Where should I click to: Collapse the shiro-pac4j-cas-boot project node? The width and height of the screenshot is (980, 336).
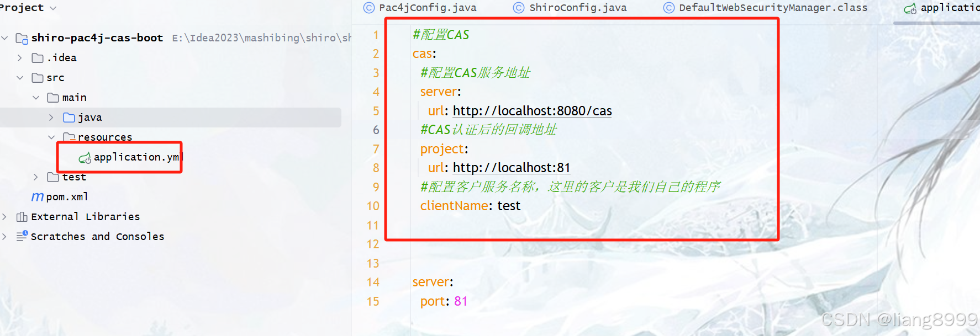tap(5, 38)
